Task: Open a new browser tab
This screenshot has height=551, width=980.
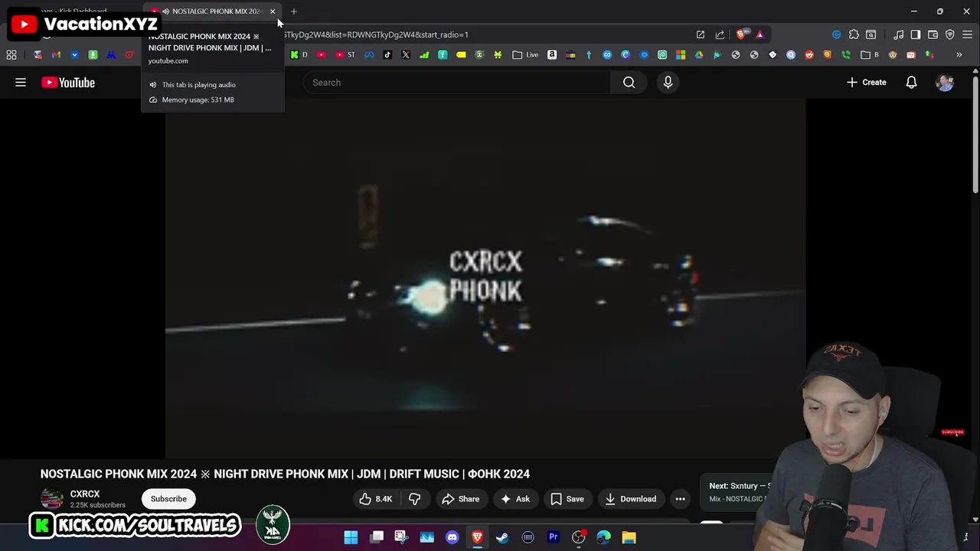Action: click(x=294, y=11)
